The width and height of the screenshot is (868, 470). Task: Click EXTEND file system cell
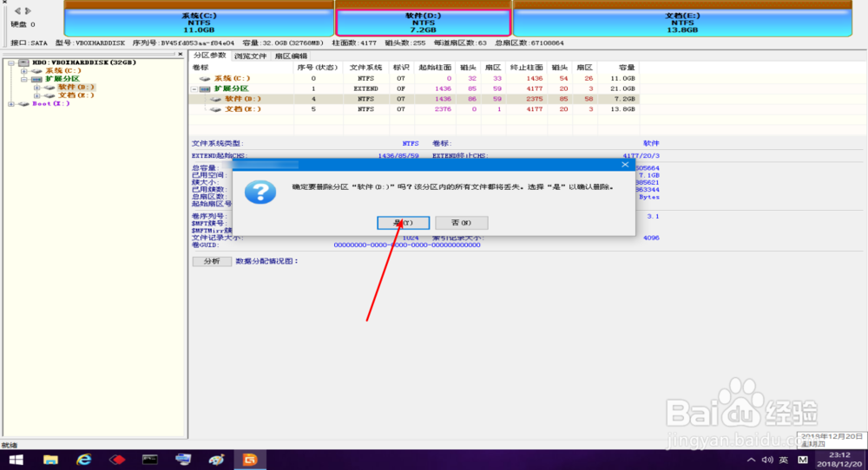pos(366,88)
